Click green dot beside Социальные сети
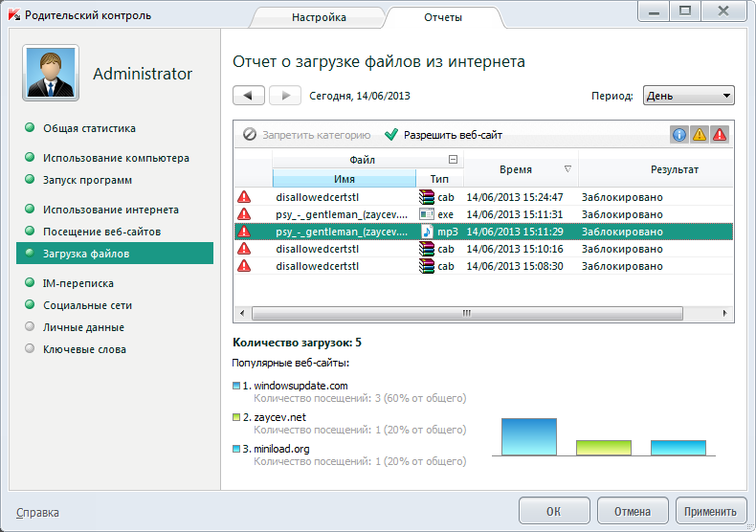This screenshot has width=756, height=532. click(x=30, y=304)
